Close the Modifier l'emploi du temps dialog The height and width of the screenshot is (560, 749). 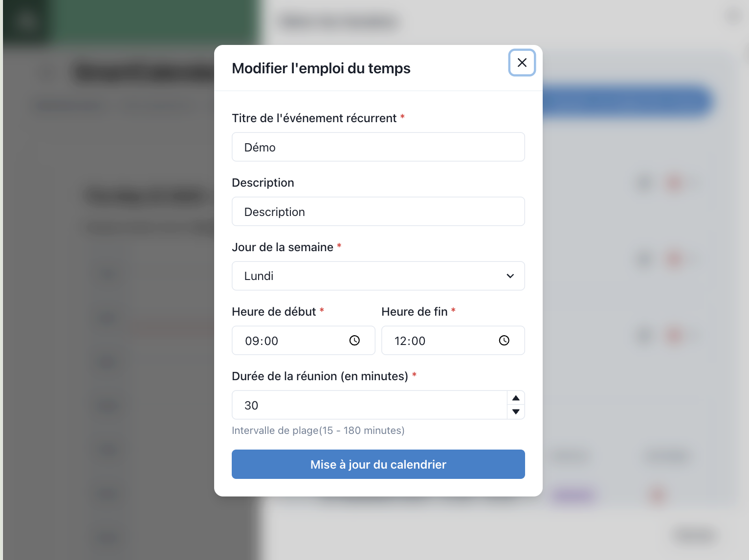tap(522, 63)
